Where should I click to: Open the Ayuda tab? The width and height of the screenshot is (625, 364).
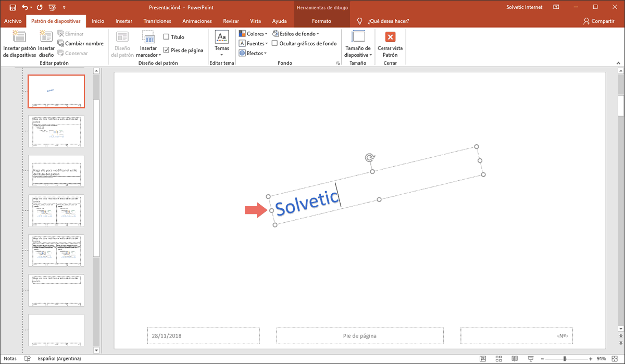tap(279, 21)
